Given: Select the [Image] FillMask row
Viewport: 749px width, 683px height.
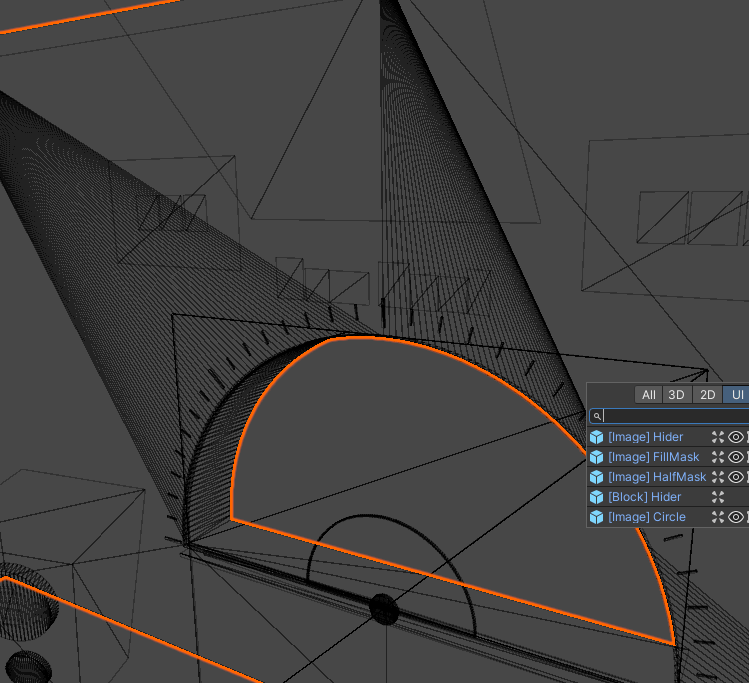Looking at the screenshot, I should click(668, 457).
